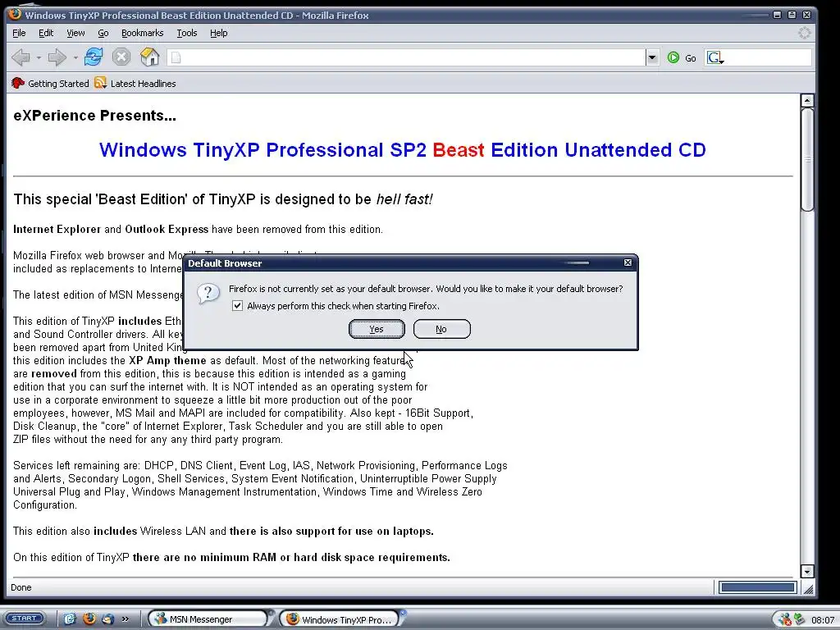Click the 'eXPerience Presents...' heading
840x630 pixels.
tap(95, 116)
